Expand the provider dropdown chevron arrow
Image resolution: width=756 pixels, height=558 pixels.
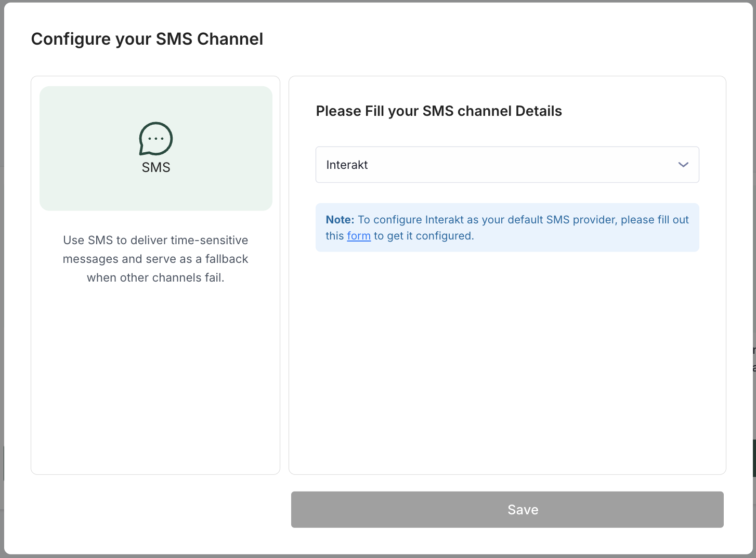click(683, 165)
